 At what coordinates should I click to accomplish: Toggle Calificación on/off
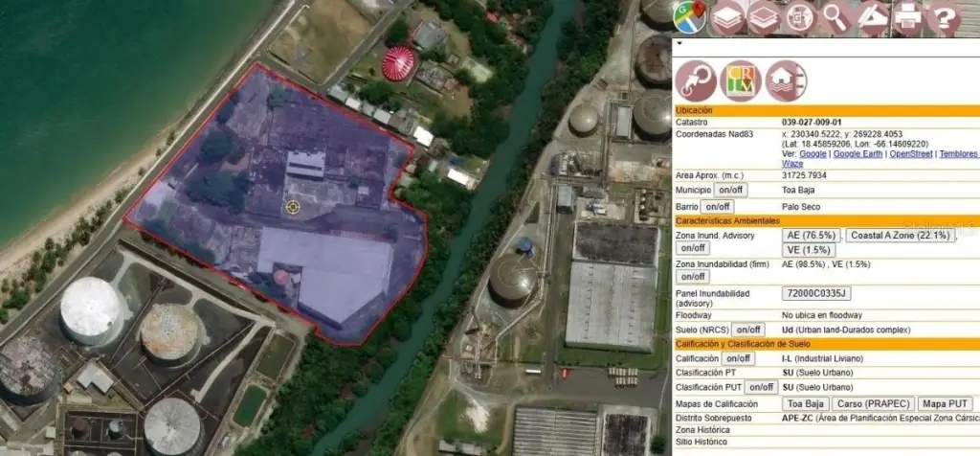click(738, 359)
